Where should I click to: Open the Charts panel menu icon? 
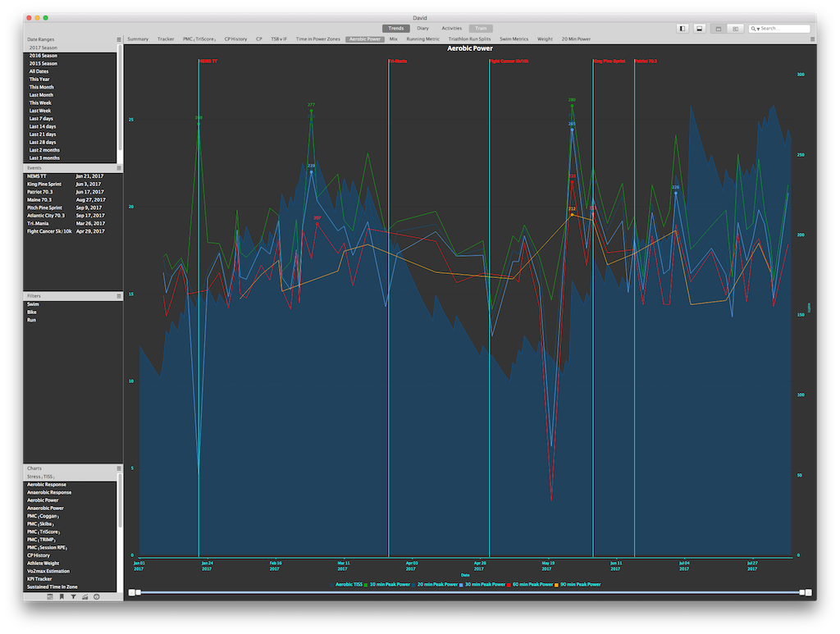pyautogui.click(x=119, y=468)
